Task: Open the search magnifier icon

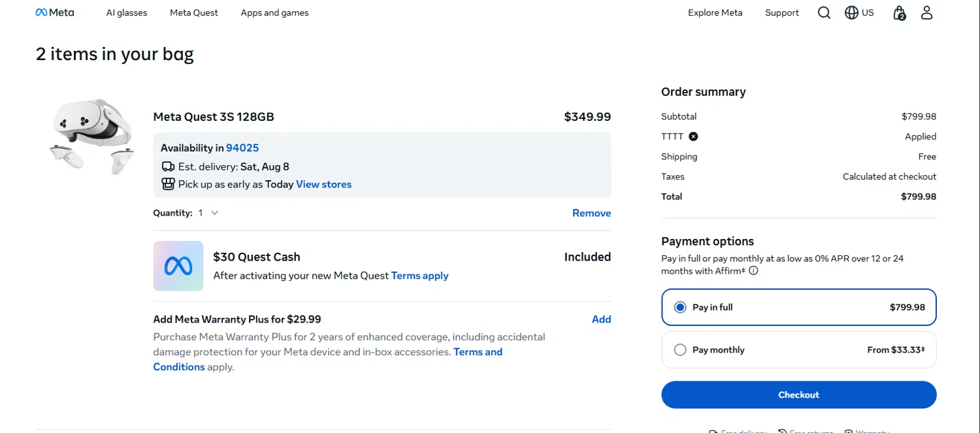Action: click(x=824, y=12)
